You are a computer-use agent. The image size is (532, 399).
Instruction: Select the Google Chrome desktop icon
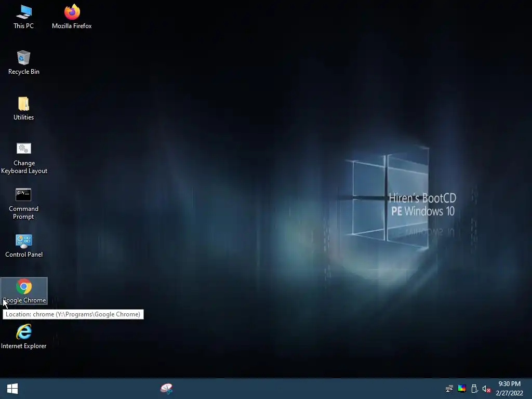[x=24, y=291]
